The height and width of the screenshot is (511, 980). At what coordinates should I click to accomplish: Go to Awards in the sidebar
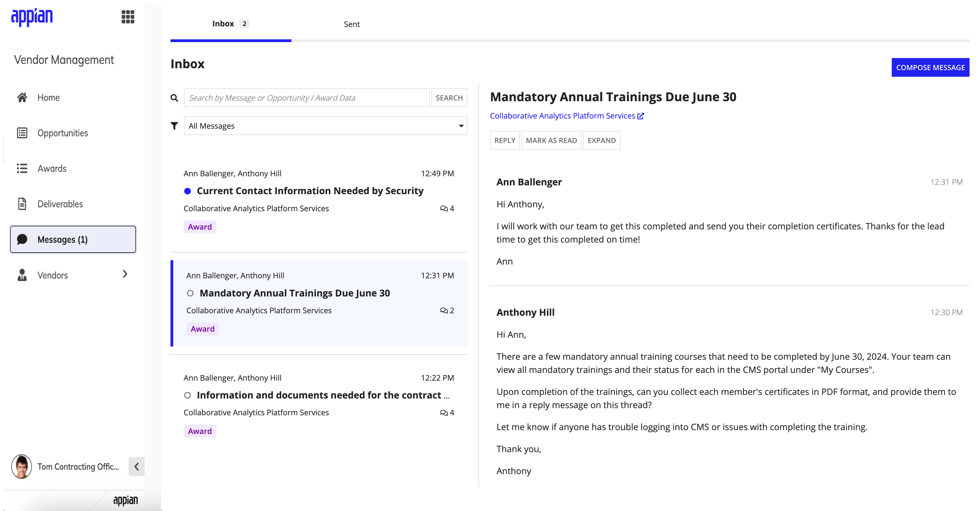[52, 168]
